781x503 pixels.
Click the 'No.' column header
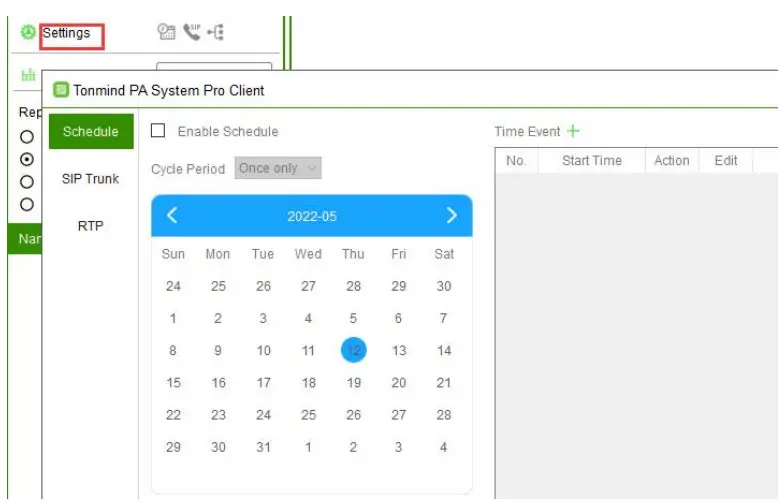coord(516,160)
